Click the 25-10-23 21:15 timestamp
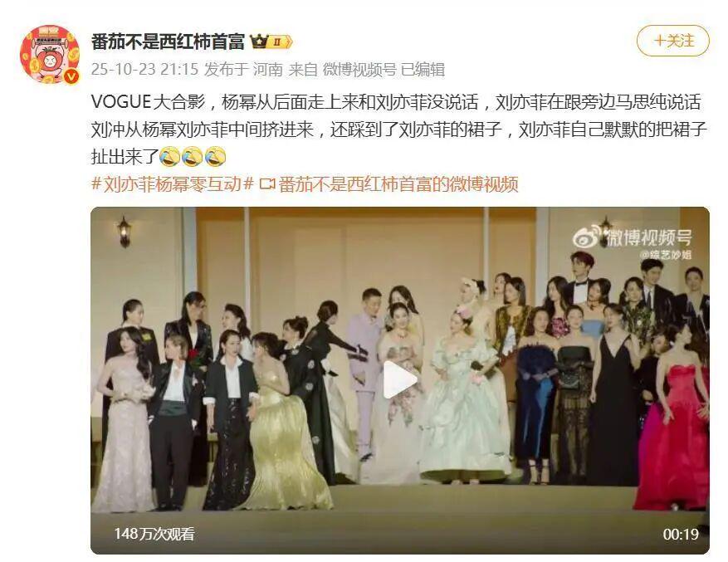728x562 pixels. coord(145,70)
